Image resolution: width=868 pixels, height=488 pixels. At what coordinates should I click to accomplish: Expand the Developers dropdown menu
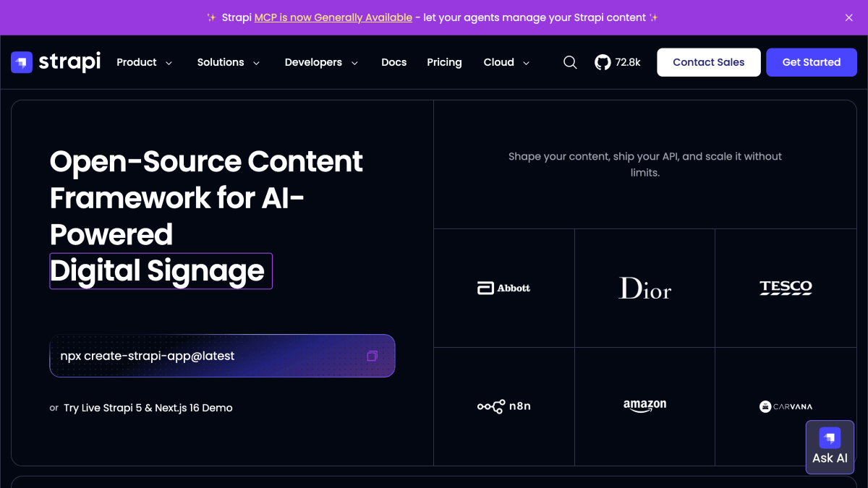(x=321, y=62)
